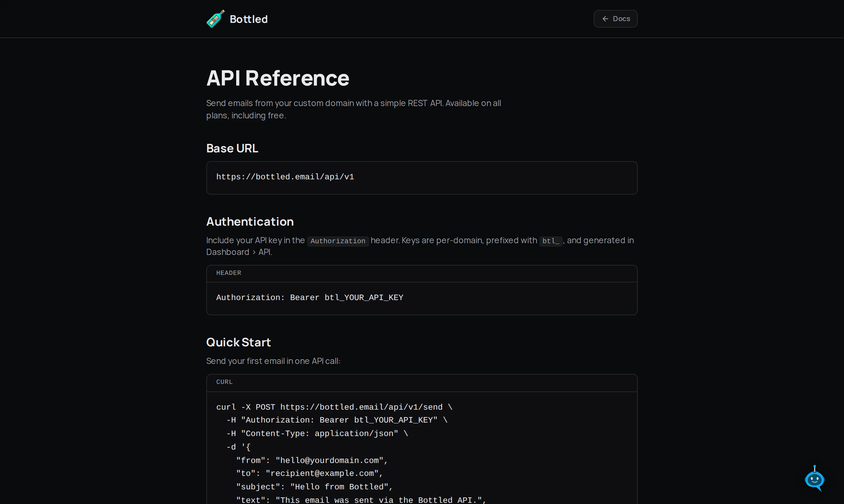Click the "CURL" code block label

[x=224, y=382]
